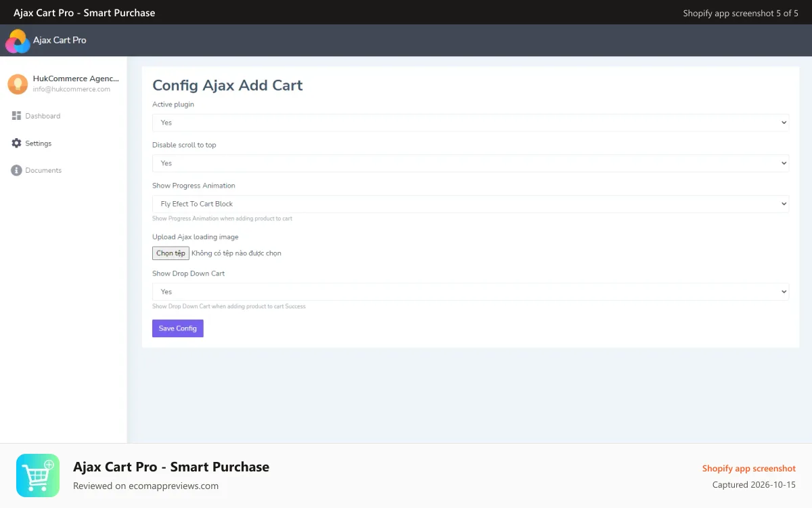Screen dimensions: 812x508
Task: Click the Upload Ajax loading image label
Action: (x=196, y=237)
